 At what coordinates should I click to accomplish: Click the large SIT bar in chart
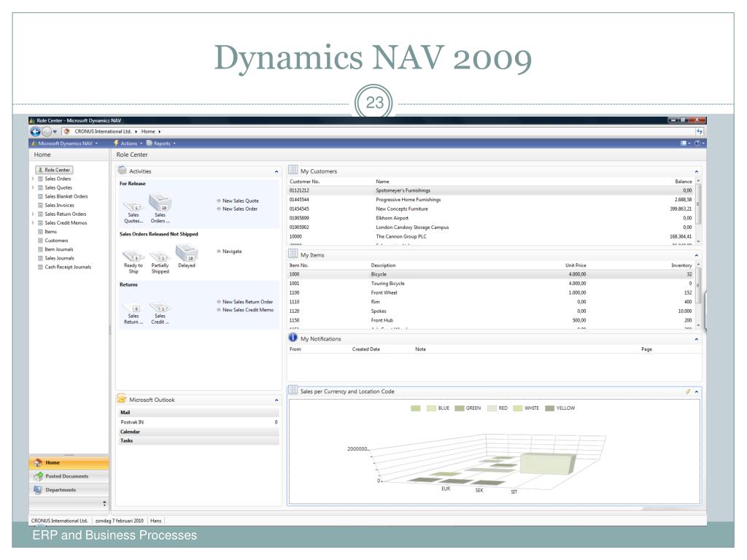click(x=548, y=463)
